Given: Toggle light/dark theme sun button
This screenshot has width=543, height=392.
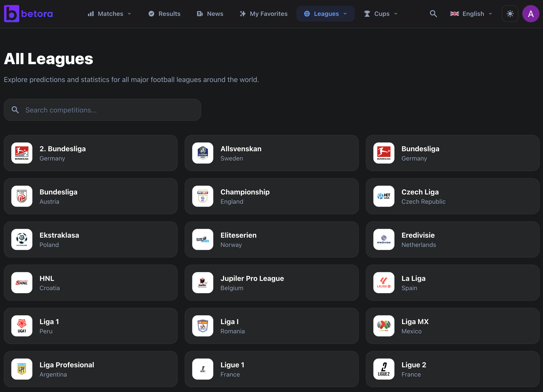Looking at the screenshot, I should 510,14.
